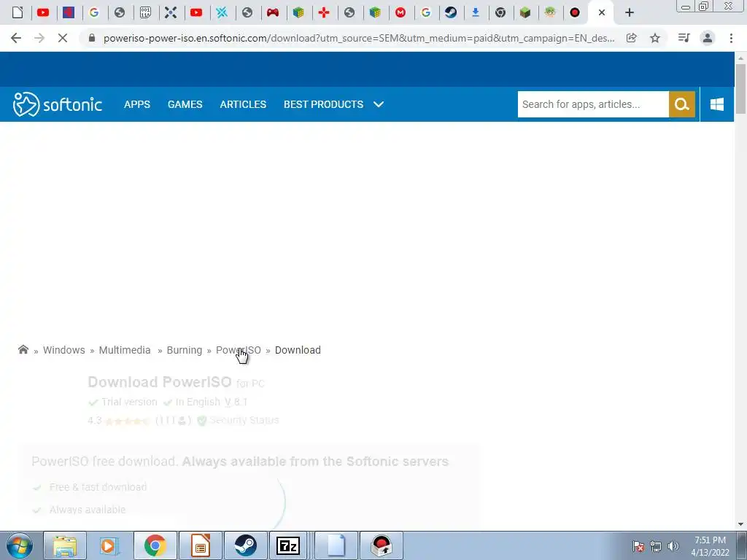Switch to the Steam tab

(x=451, y=13)
